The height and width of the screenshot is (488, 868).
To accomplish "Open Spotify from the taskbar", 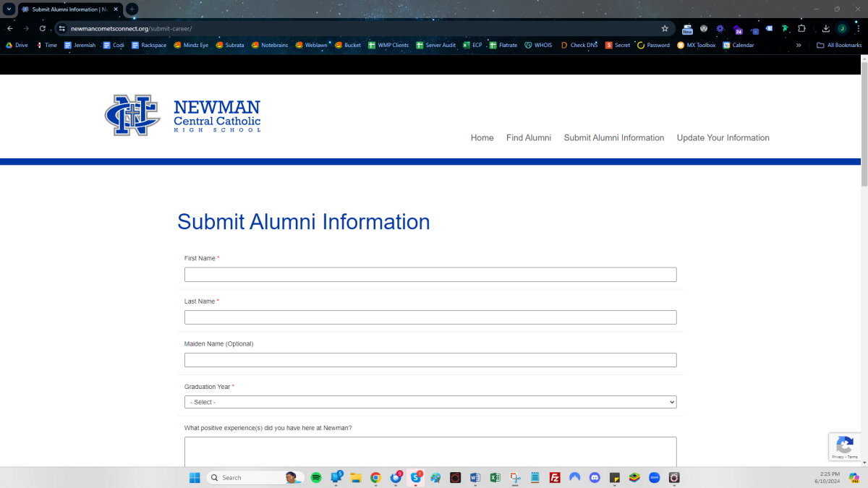I will coord(316,478).
